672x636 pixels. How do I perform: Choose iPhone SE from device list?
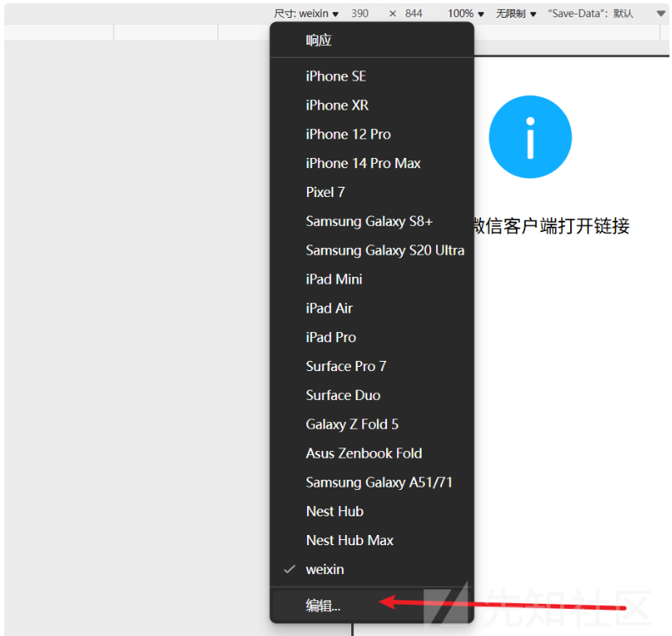point(372,76)
